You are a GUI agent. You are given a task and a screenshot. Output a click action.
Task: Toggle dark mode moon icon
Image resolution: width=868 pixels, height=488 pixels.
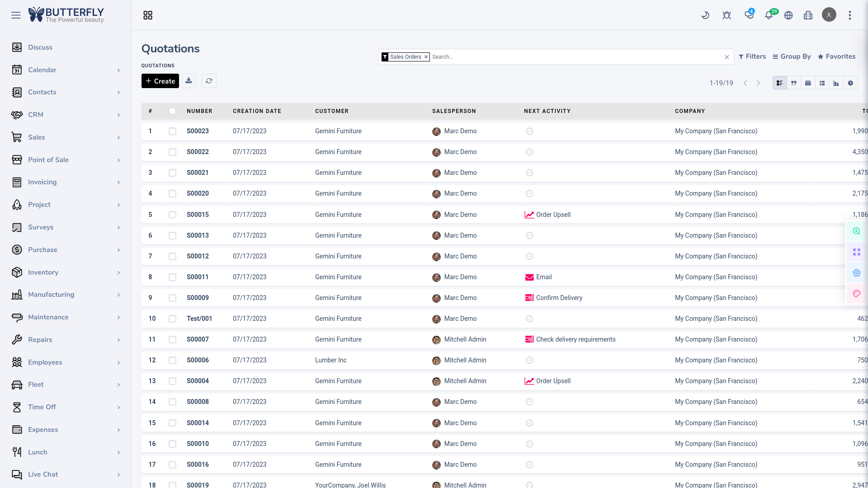tap(705, 15)
